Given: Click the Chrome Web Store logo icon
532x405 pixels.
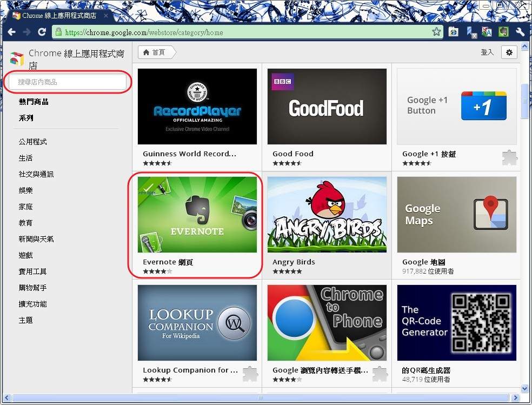Looking at the screenshot, I should click(x=17, y=59).
